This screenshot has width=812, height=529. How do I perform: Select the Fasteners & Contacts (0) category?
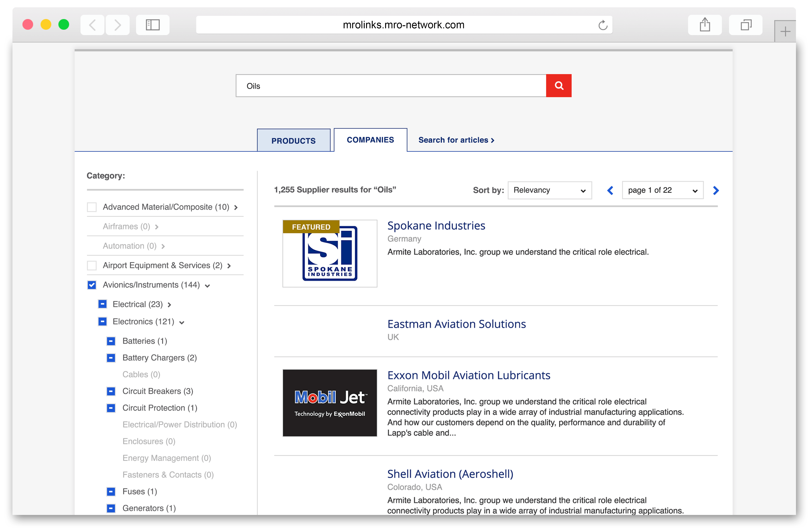pos(168,475)
